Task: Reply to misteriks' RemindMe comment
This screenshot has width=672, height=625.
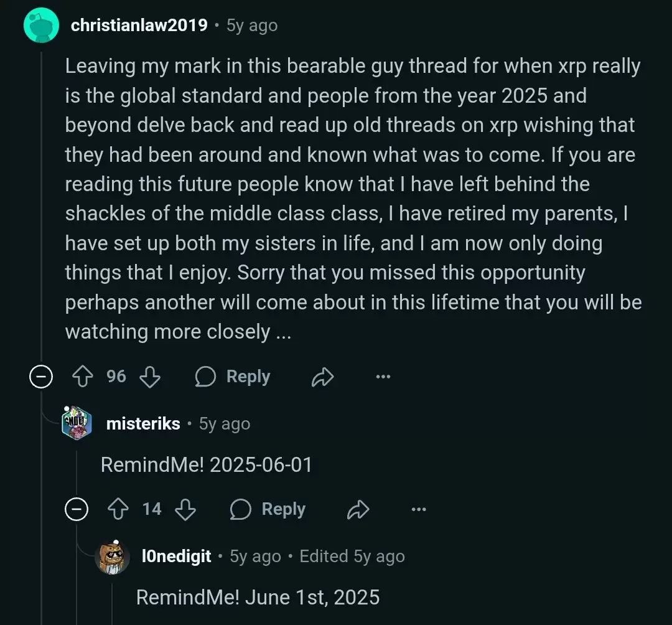Action: pyautogui.click(x=268, y=509)
